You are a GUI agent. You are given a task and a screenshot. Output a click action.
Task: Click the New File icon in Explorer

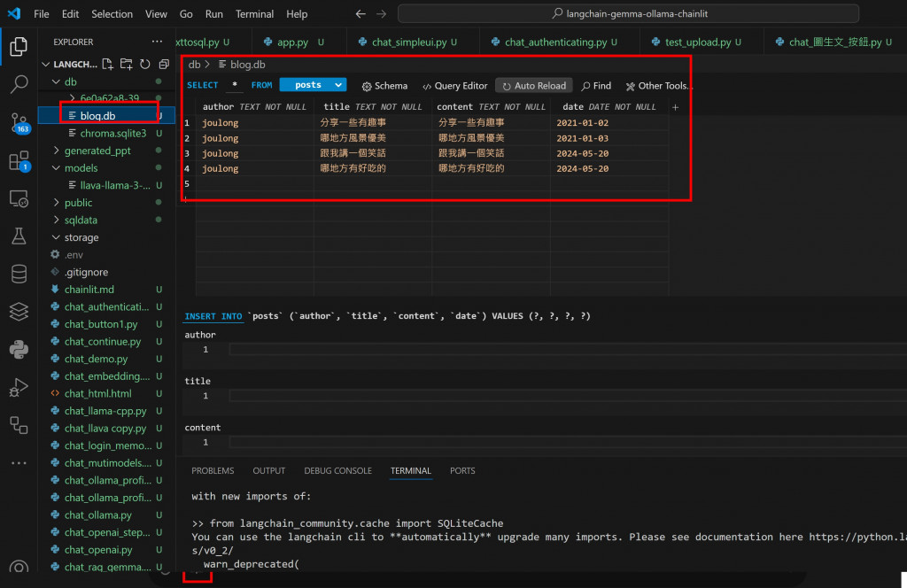pos(107,64)
